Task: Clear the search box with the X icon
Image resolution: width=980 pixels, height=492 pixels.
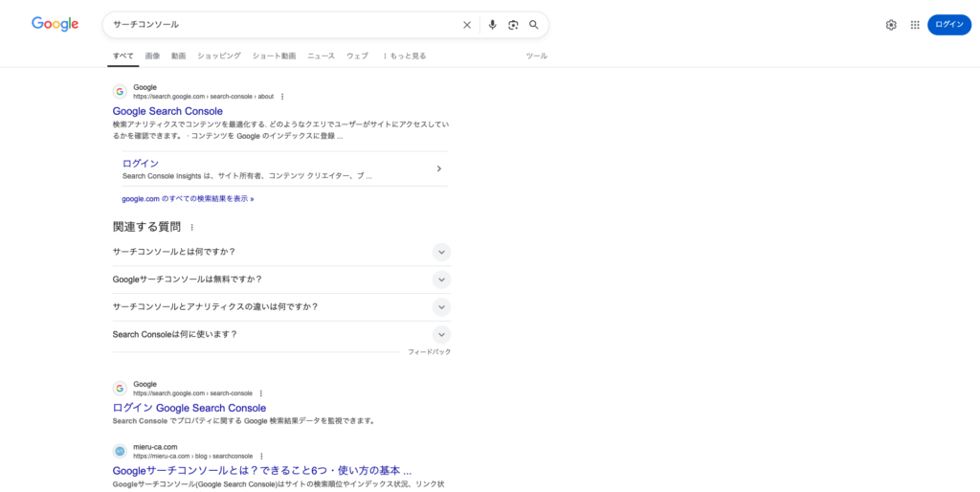Action: [467, 25]
